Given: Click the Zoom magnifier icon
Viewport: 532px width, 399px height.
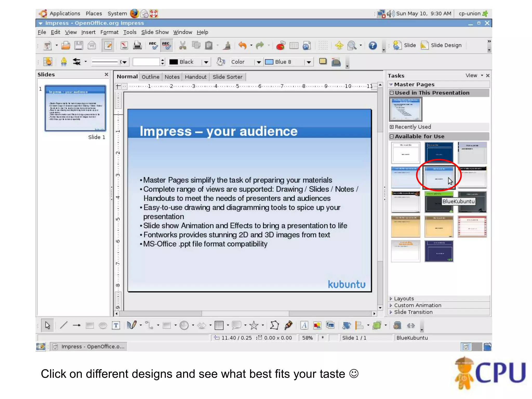Looking at the screenshot, I should click(x=352, y=45).
